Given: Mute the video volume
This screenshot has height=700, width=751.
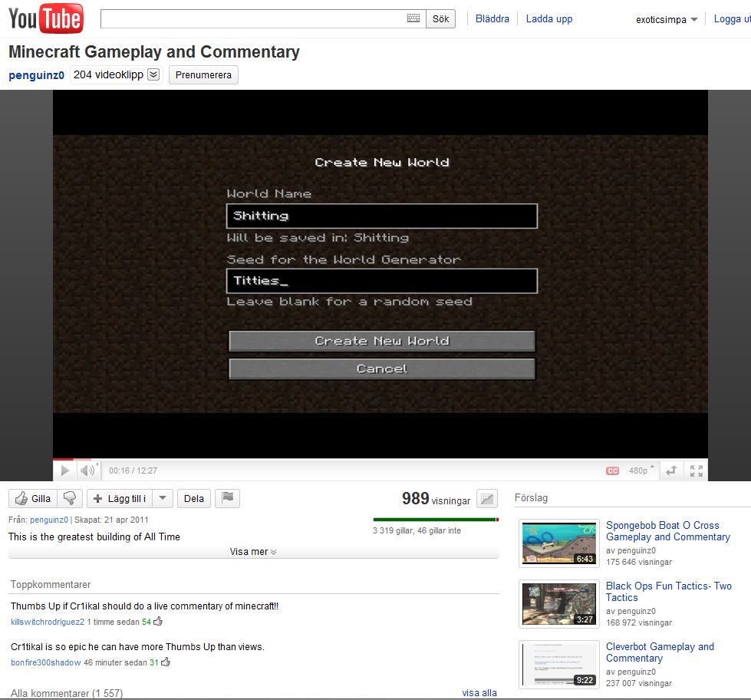Looking at the screenshot, I should point(88,471).
